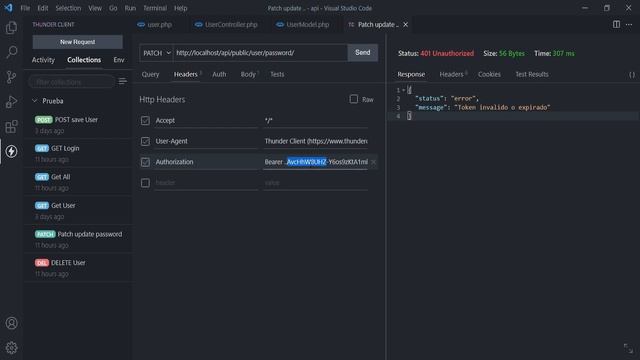Click the UserModel.php file icon
Screen dimensions: 640x360
point(280,24)
